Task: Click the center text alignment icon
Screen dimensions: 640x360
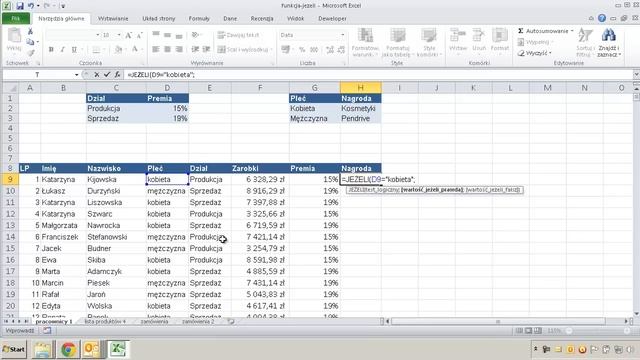Action: 167,49
